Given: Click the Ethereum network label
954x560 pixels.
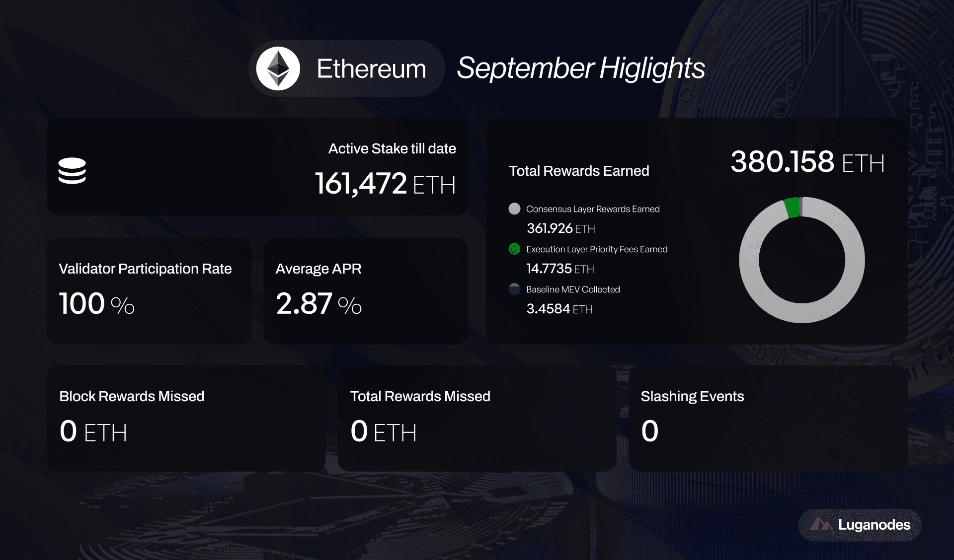Looking at the screenshot, I should click(x=371, y=69).
